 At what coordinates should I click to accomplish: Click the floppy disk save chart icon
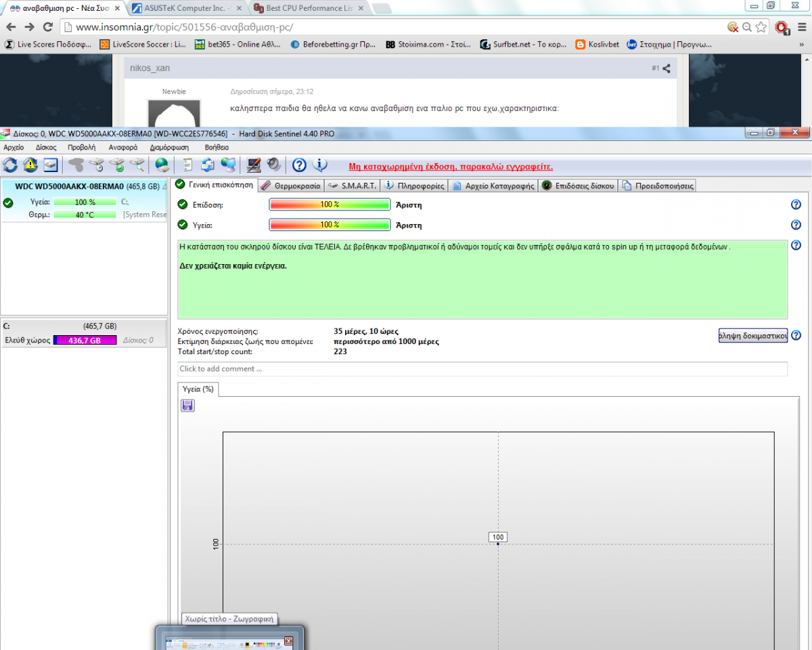(188, 405)
